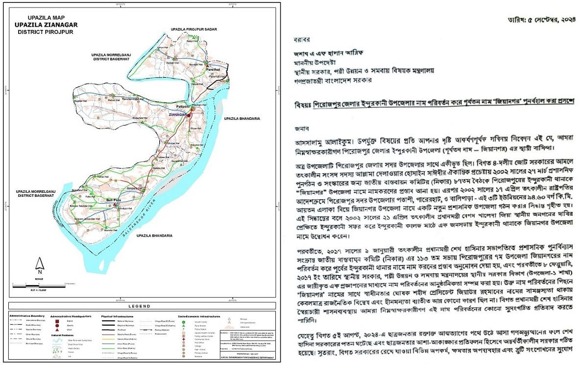Click the Parerhat red triangle marker
Image resolution: width=588 pixels, height=368 pixels.
(207, 66)
